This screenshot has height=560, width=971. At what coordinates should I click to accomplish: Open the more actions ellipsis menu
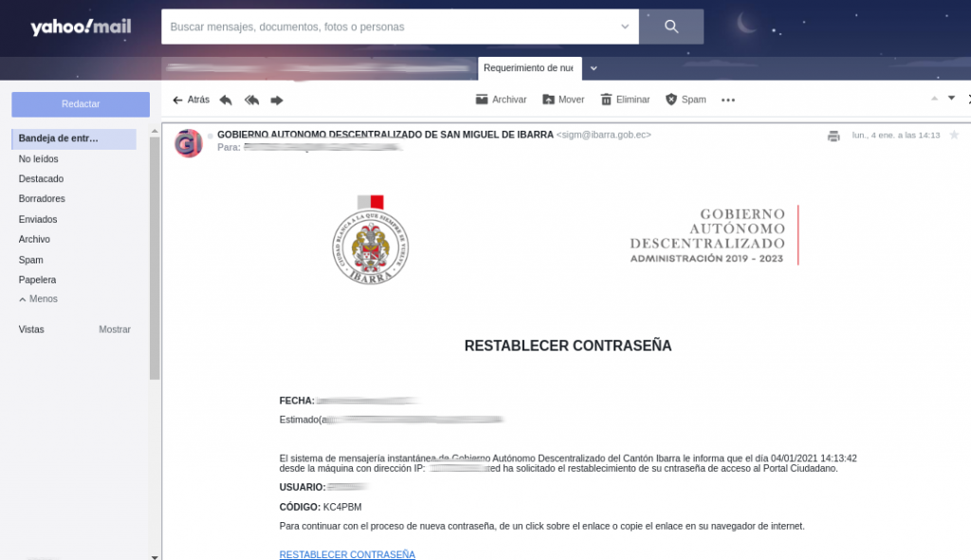coord(728,99)
